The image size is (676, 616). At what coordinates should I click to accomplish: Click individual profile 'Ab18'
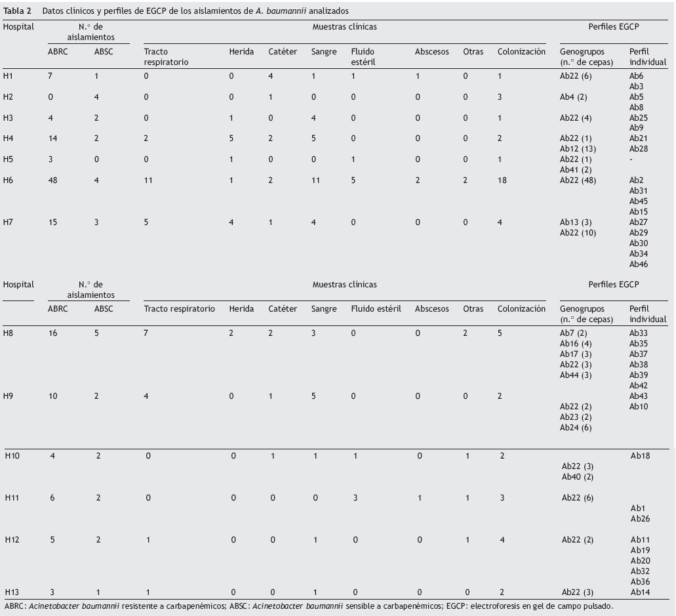point(640,456)
